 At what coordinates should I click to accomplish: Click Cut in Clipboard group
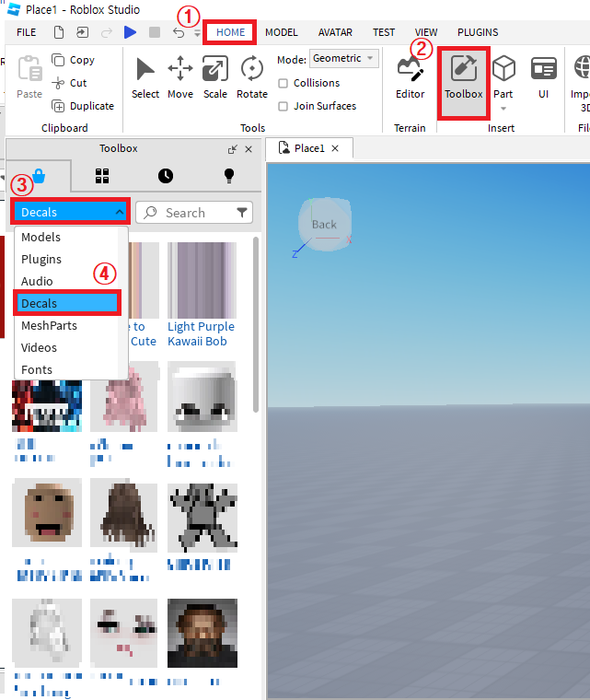69,83
